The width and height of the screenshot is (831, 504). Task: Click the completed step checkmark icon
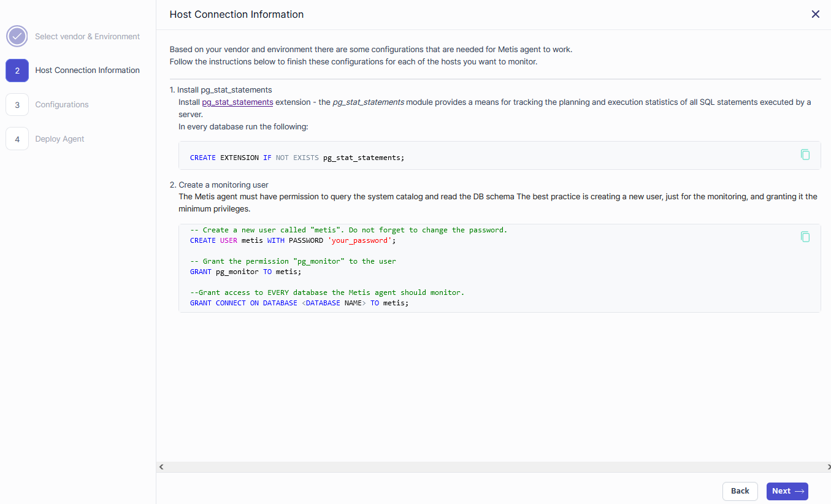17,36
